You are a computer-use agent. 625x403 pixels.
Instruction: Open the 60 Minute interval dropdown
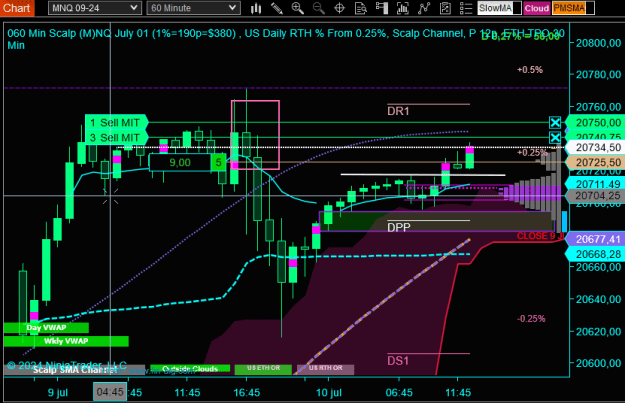pos(193,8)
